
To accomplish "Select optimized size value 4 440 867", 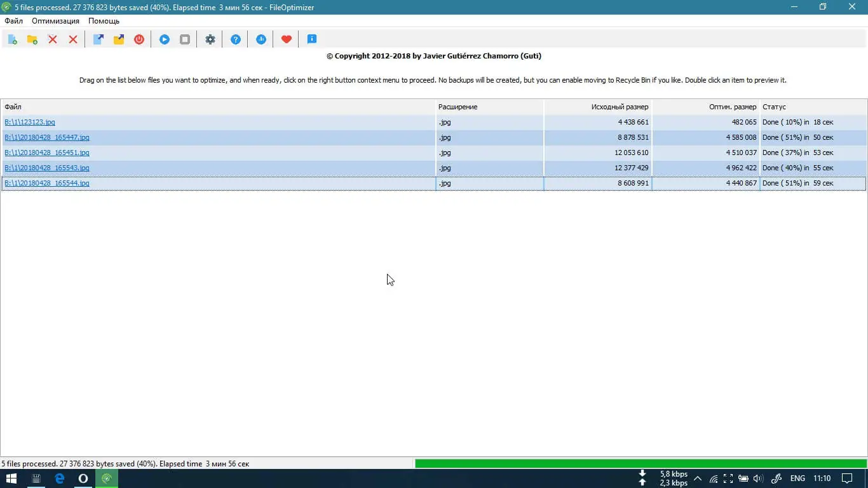I will (741, 183).
